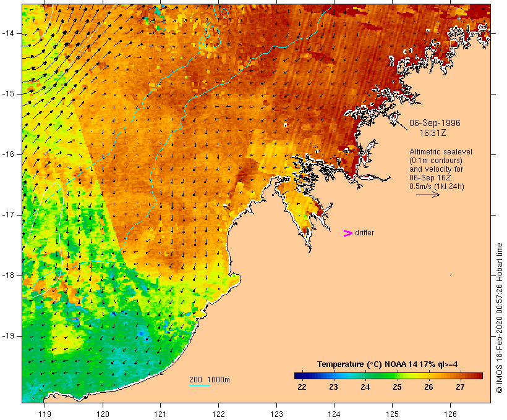Click the latitude axis label '-17'

[8, 215]
